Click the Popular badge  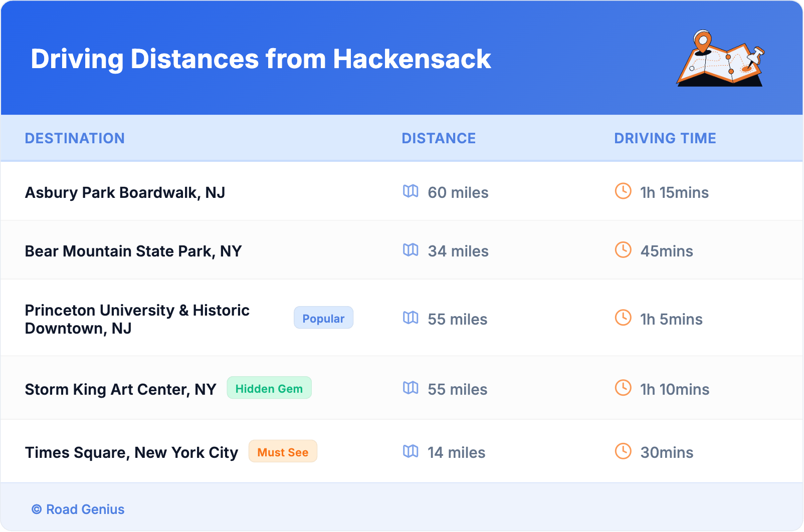tap(323, 318)
